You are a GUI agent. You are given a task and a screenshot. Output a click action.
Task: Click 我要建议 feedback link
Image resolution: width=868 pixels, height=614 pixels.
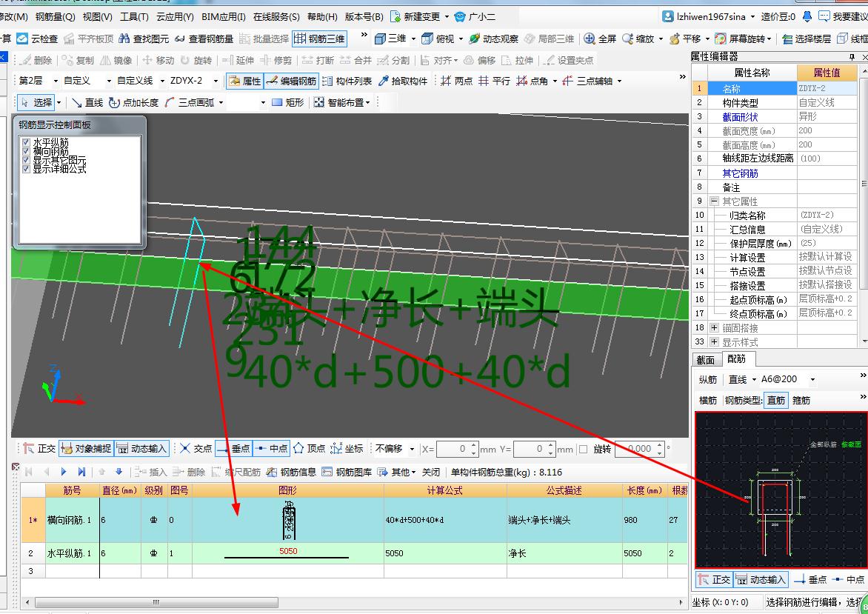coord(843,16)
